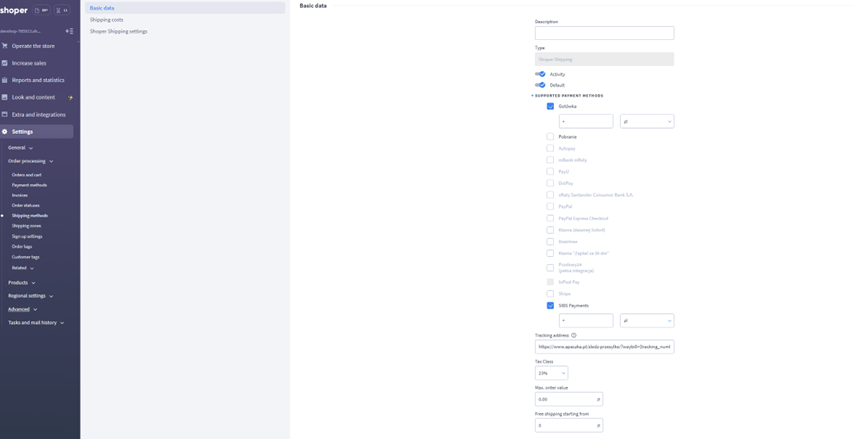854x439 pixels.
Task: Collapse the sidebar using the arrow icon
Action: click(x=69, y=31)
